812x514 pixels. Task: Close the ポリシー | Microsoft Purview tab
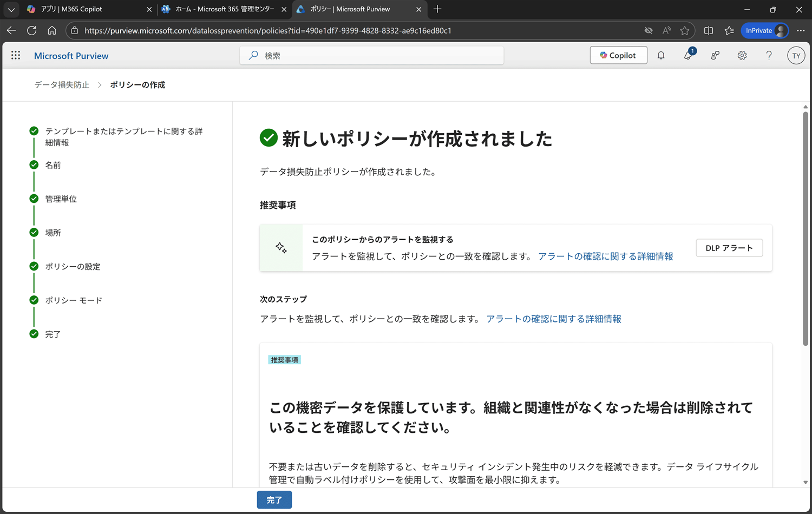click(418, 9)
